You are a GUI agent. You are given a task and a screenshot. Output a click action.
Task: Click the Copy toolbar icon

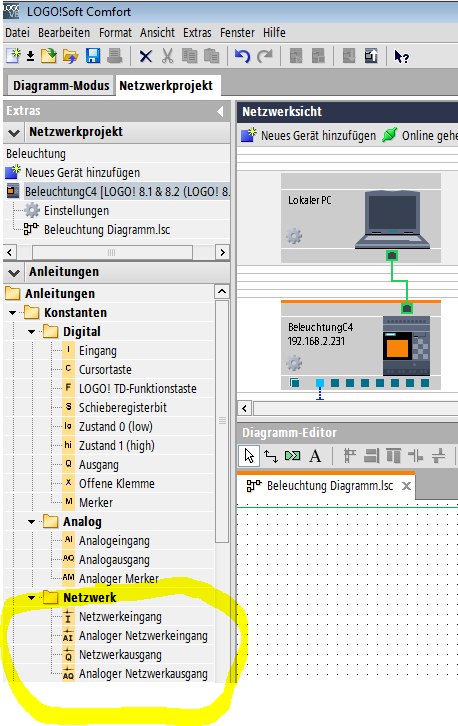(189, 56)
